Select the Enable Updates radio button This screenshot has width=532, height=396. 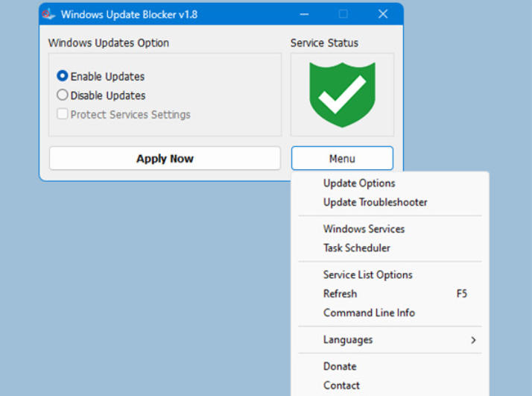(63, 76)
